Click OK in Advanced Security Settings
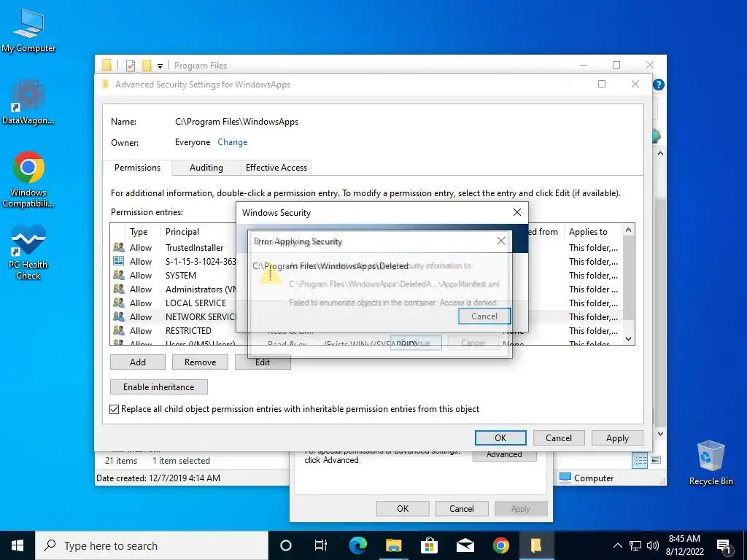Viewport: 747px width, 560px height. (500, 438)
